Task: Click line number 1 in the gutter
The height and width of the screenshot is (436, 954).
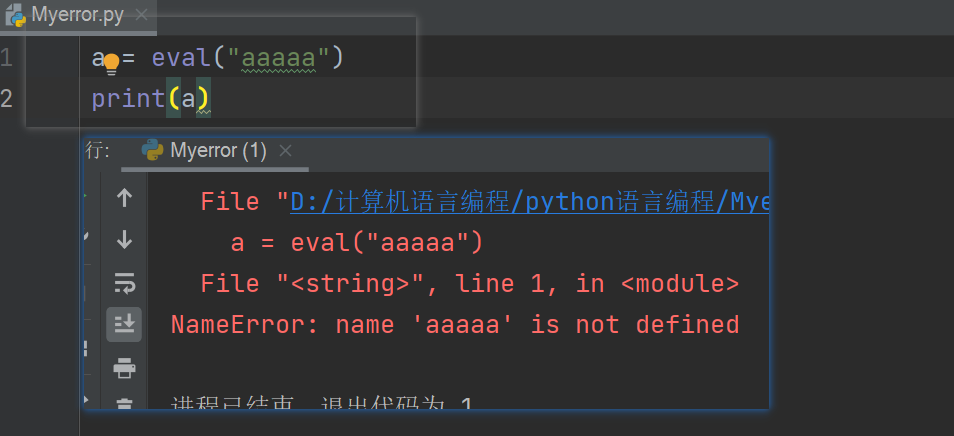Action: [7, 58]
